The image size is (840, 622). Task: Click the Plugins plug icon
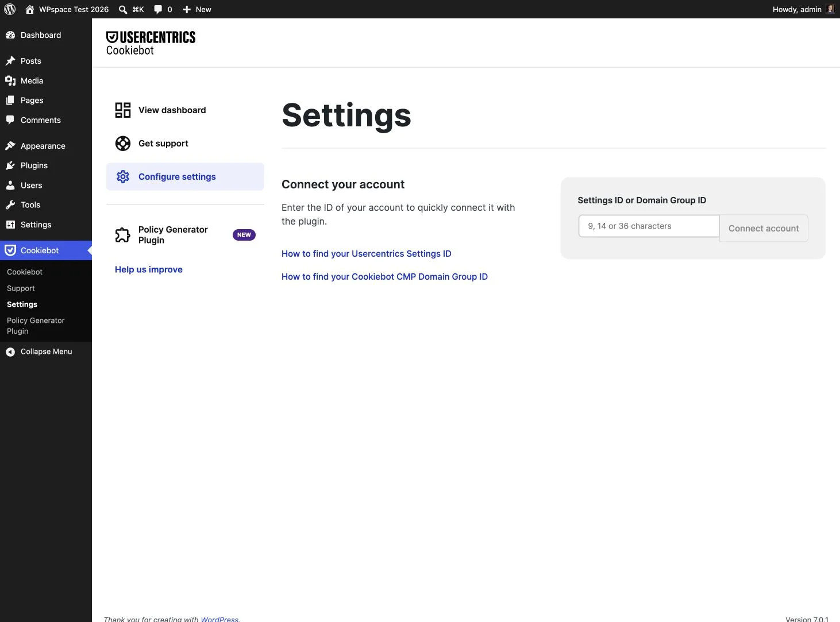[10, 165]
